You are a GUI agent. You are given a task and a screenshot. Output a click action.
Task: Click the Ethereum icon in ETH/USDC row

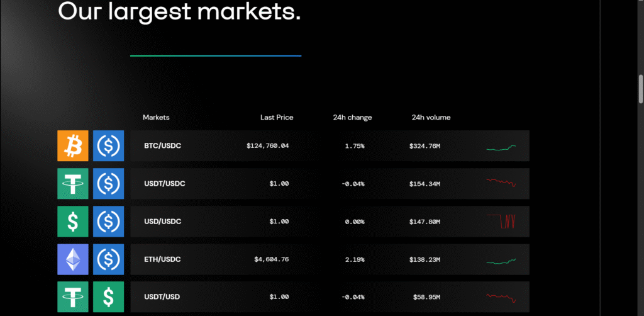pyautogui.click(x=73, y=259)
